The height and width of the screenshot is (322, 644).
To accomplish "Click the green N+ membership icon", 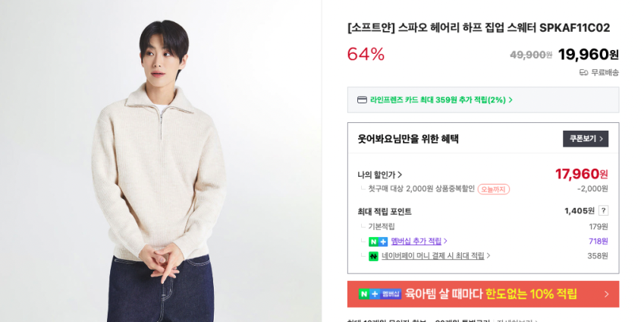I will coord(378,241).
